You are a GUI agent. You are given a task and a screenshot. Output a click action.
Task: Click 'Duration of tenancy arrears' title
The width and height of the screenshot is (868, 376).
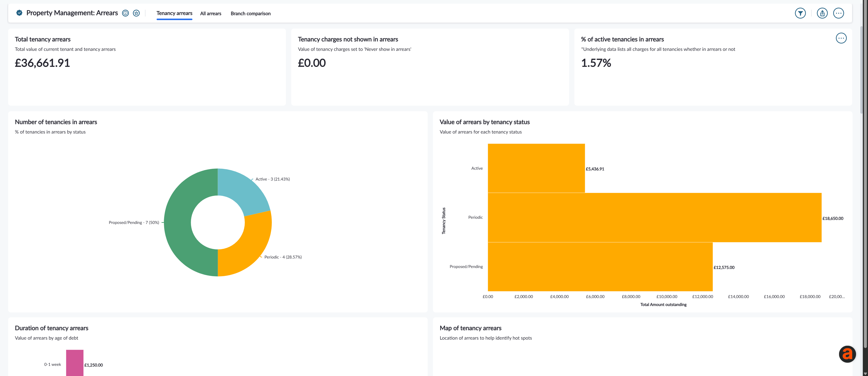pyautogui.click(x=52, y=328)
